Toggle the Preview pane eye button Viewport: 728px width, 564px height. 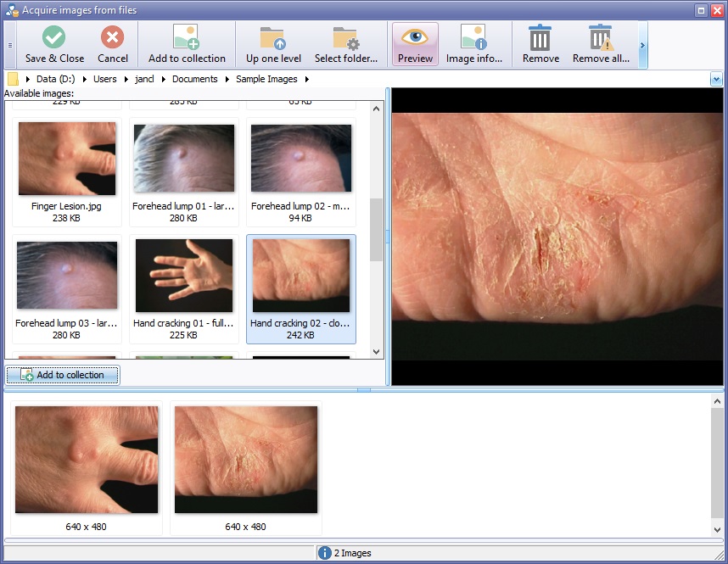(x=415, y=38)
